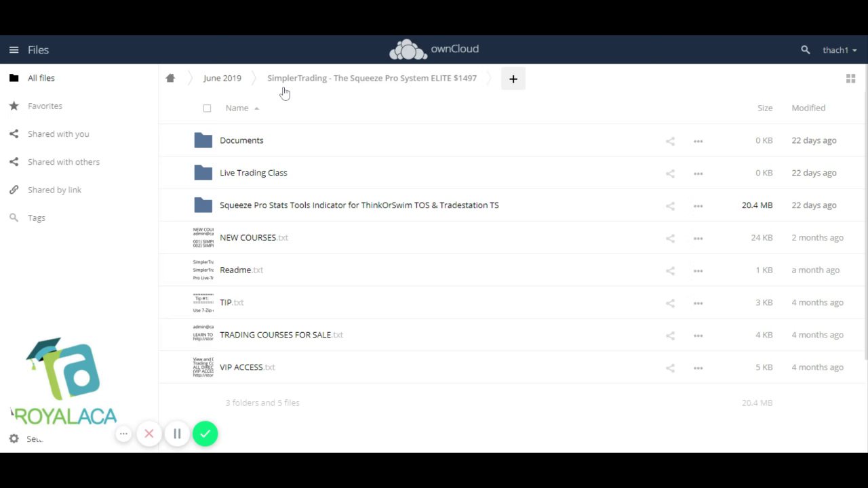Finish recording with green checkmark
The image size is (868, 488).
205,434
